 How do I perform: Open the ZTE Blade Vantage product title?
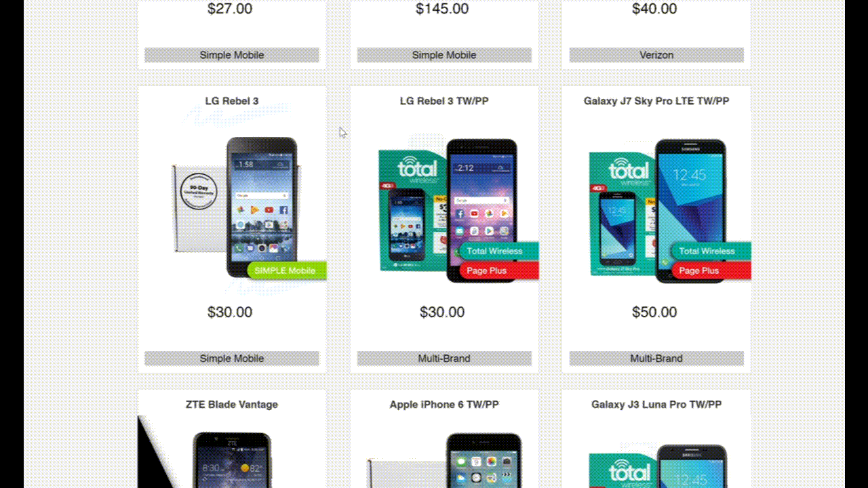pos(232,405)
